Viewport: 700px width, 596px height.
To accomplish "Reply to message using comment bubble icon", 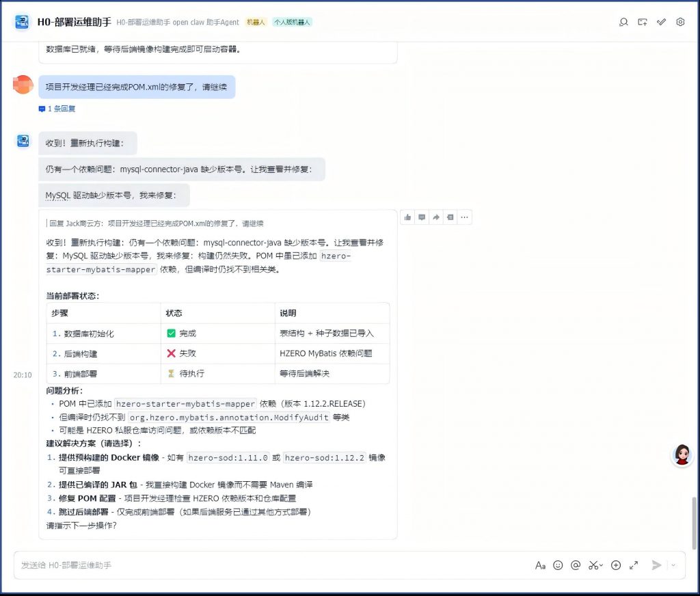I will pyautogui.click(x=422, y=217).
